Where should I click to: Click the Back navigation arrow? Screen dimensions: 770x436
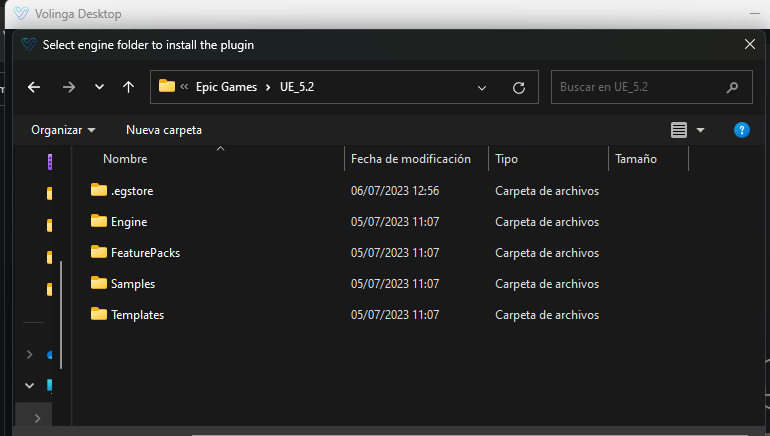pos(34,87)
